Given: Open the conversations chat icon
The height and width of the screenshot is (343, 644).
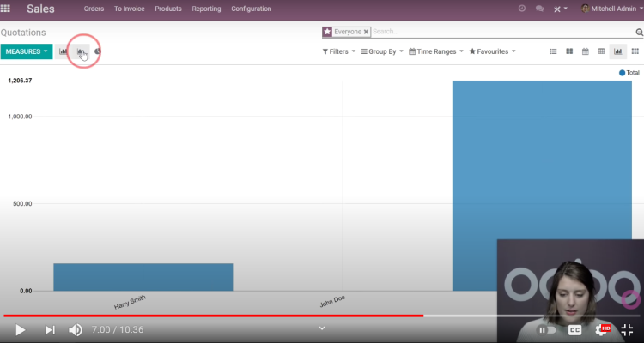Looking at the screenshot, I should click(x=540, y=9).
